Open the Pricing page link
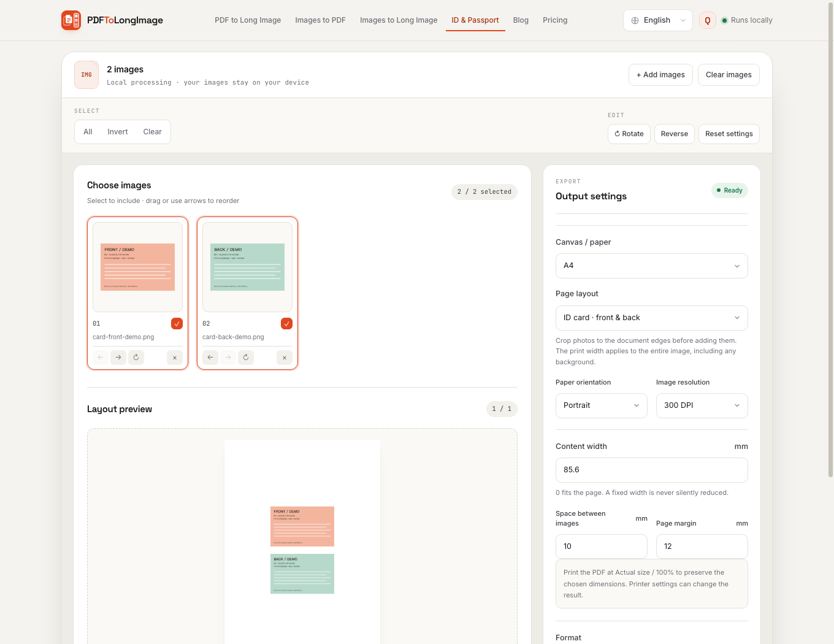 pyautogui.click(x=555, y=20)
